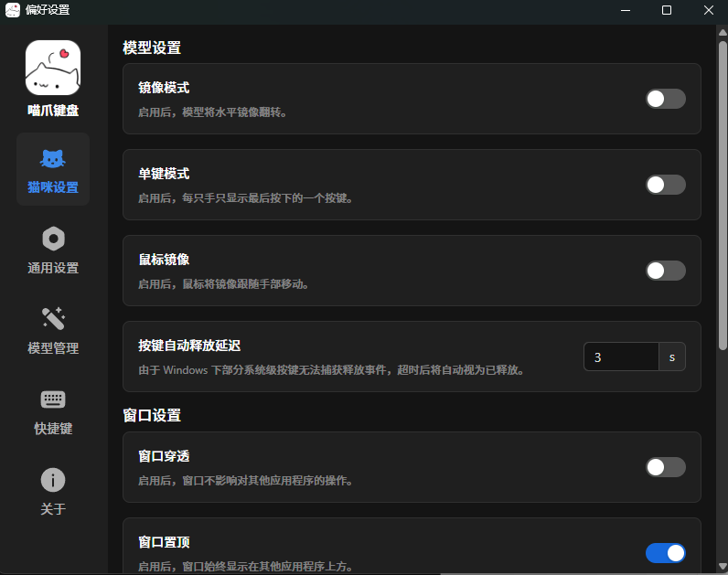Click the 窗口设置 section heading
Image resolution: width=728 pixels, height=575 pixels.
(152, 415)
